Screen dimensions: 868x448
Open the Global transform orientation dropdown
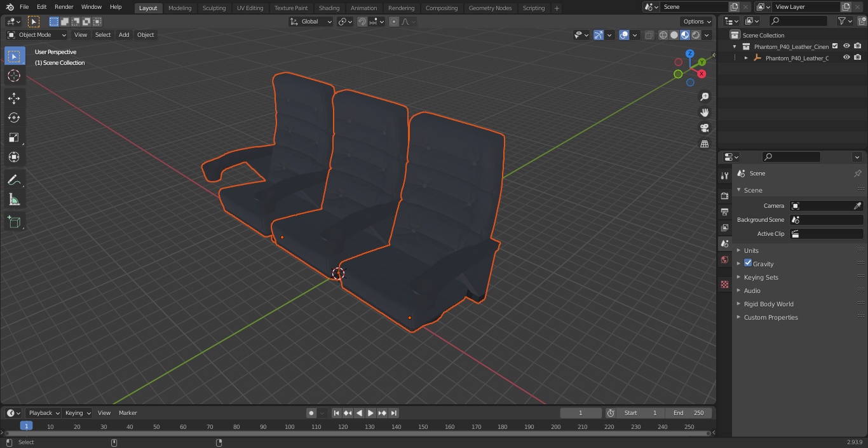(x=311, y=22)
